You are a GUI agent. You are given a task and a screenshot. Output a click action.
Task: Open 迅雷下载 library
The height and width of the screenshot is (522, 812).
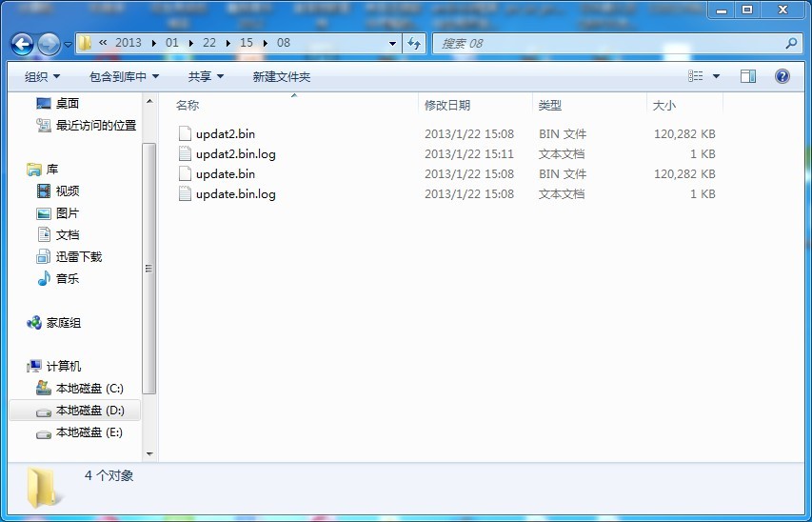[x=79, y=256]
